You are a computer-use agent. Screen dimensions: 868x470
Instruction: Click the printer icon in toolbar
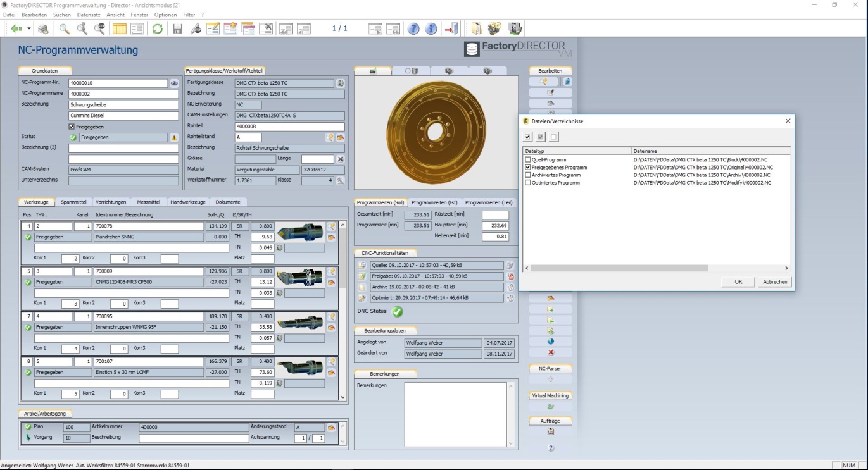pos(43,29)
